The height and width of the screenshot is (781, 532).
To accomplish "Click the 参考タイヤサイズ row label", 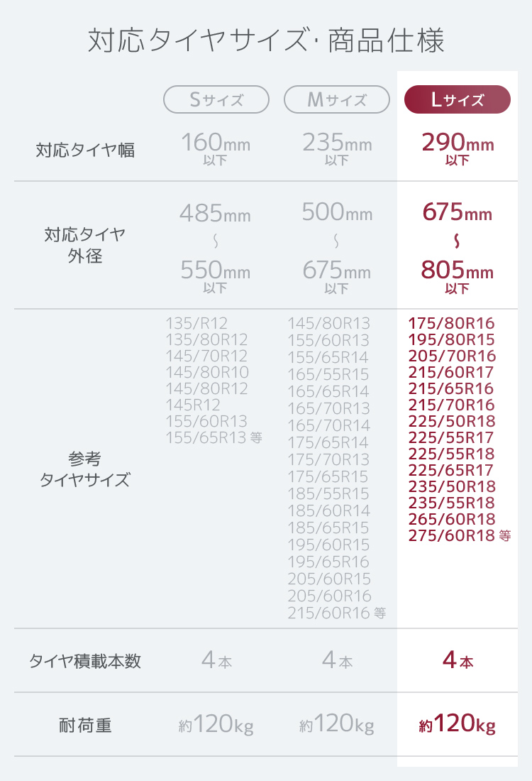I will tap(85, 469).
